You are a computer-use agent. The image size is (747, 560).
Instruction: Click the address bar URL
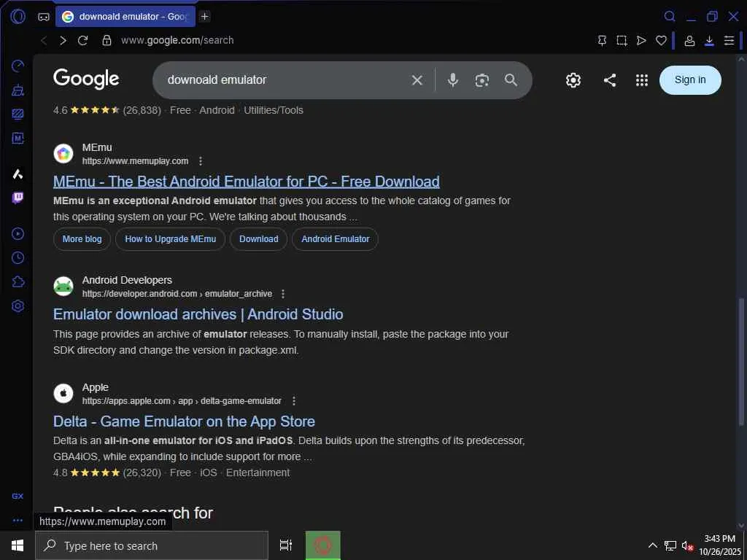click(177, 41)
